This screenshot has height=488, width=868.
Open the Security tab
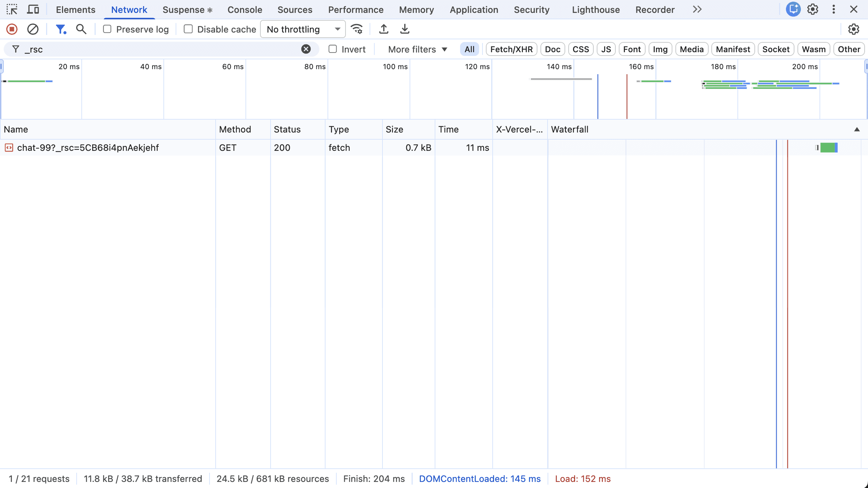[532, 9]
